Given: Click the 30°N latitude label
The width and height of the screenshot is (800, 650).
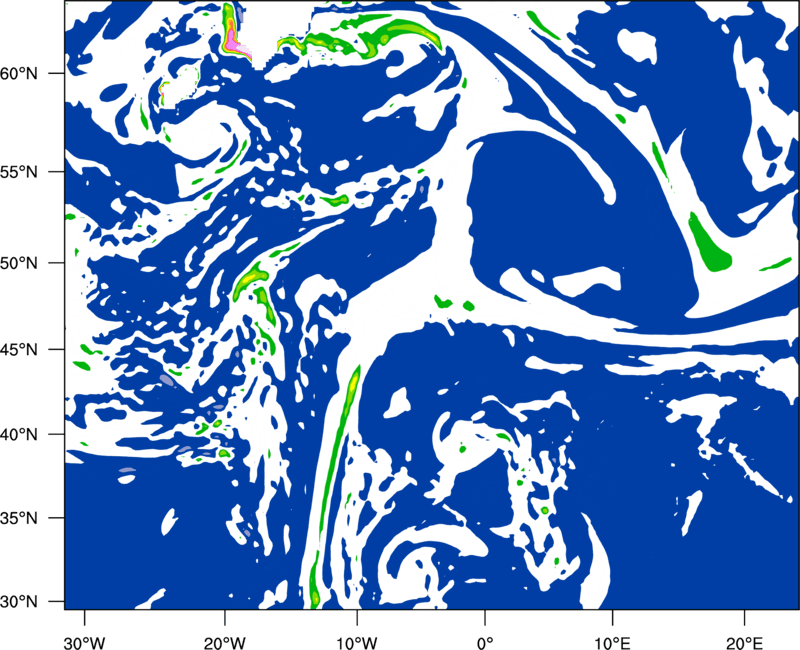Looking at the screenshot, I should click(x=19, y=602).
